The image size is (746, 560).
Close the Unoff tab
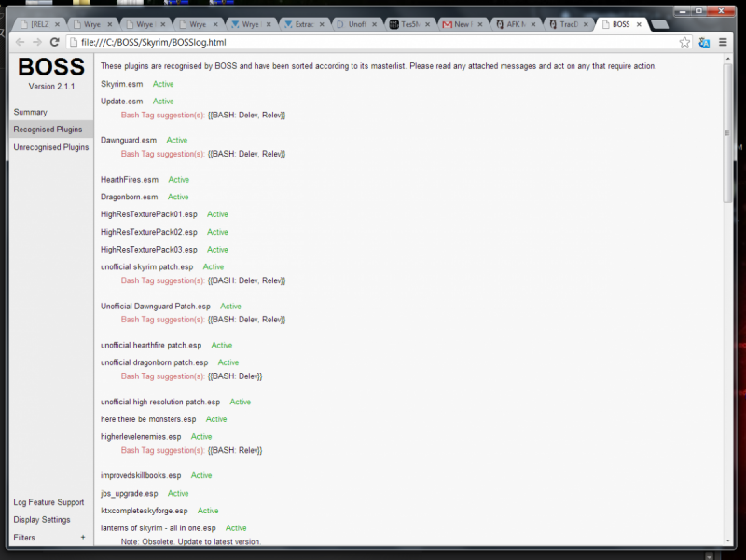click(375, 24)
